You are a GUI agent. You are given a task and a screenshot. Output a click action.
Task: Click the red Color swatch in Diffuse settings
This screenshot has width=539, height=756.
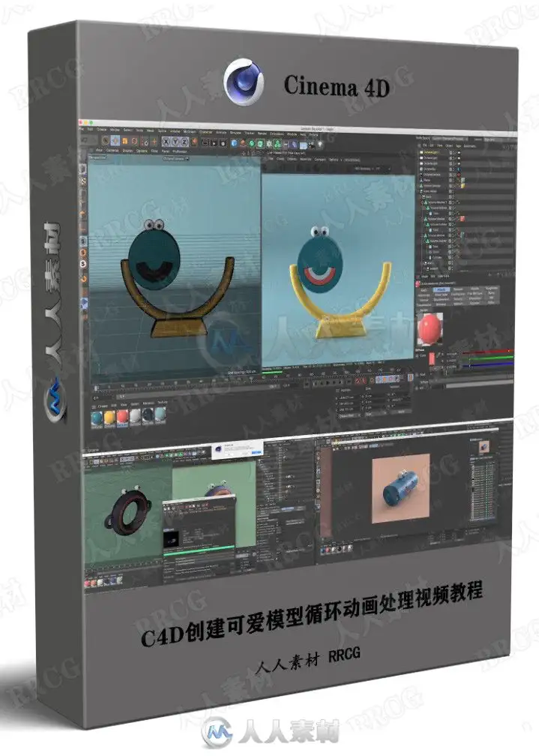[432, 358]
